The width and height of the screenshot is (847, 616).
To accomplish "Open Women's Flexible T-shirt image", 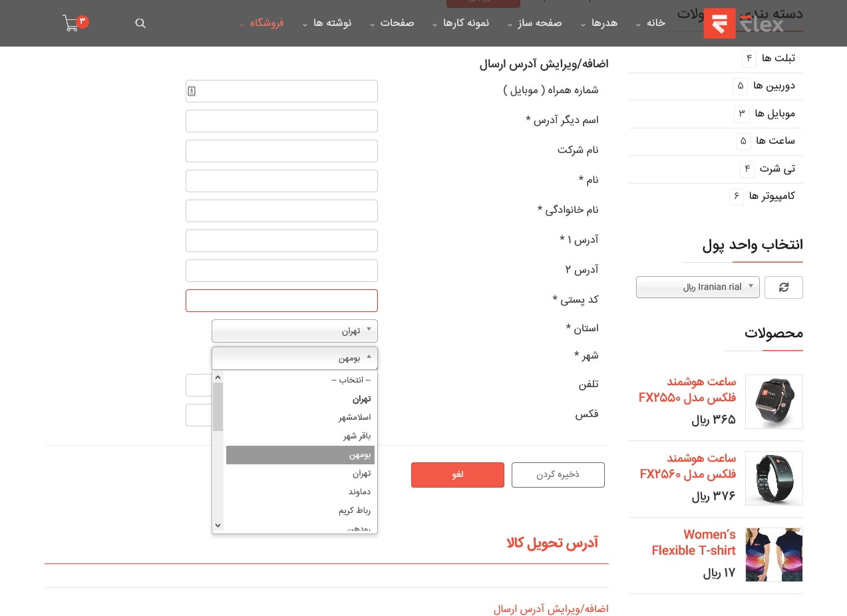I will tap(773, 555).
